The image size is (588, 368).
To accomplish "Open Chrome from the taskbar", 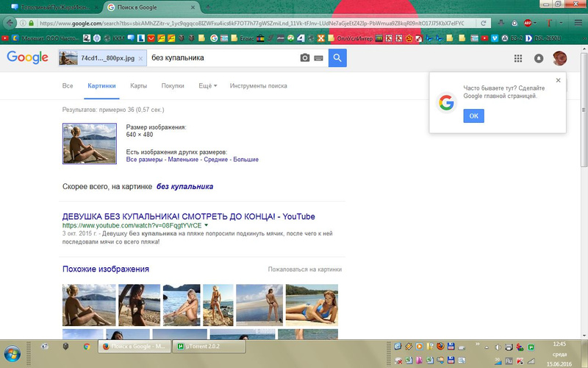I will click(87, 345).
